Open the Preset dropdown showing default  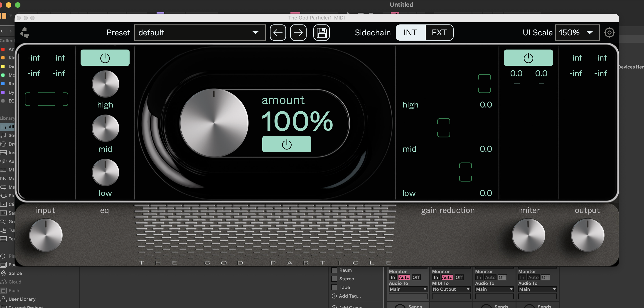tap(200, 32)
